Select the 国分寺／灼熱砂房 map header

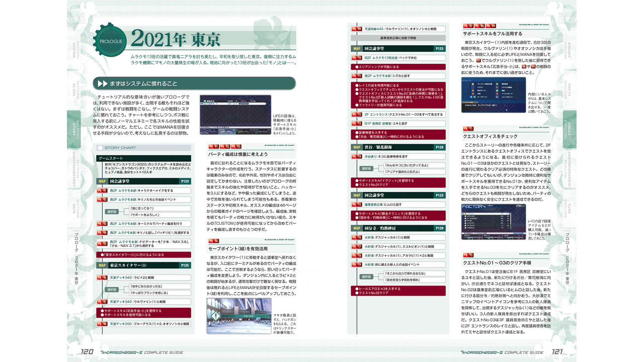(x=398, y=228)
